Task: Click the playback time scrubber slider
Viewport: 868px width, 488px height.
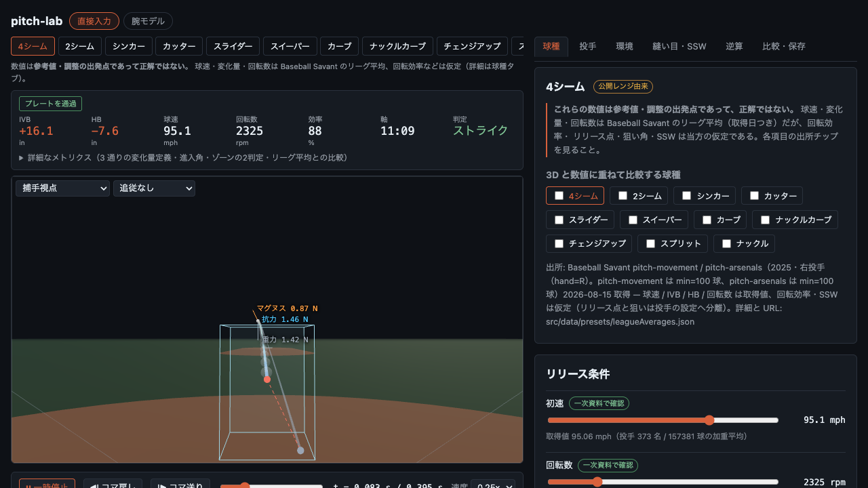Action: coord(271,486)
